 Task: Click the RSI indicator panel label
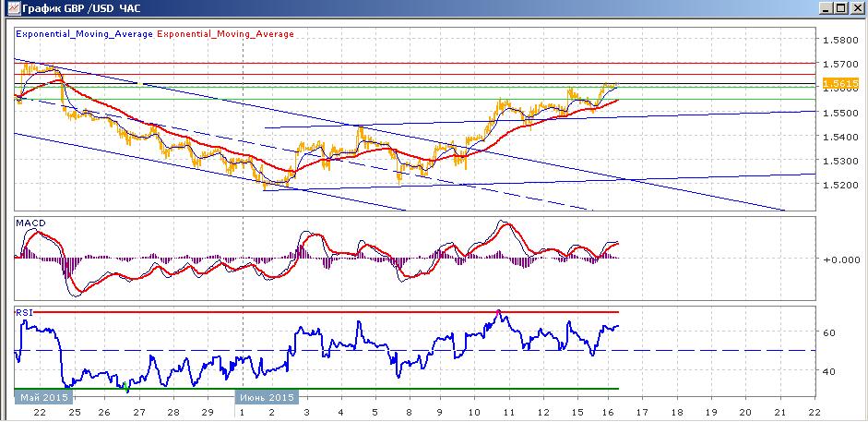pyautogui.click(x=24, y=312)
